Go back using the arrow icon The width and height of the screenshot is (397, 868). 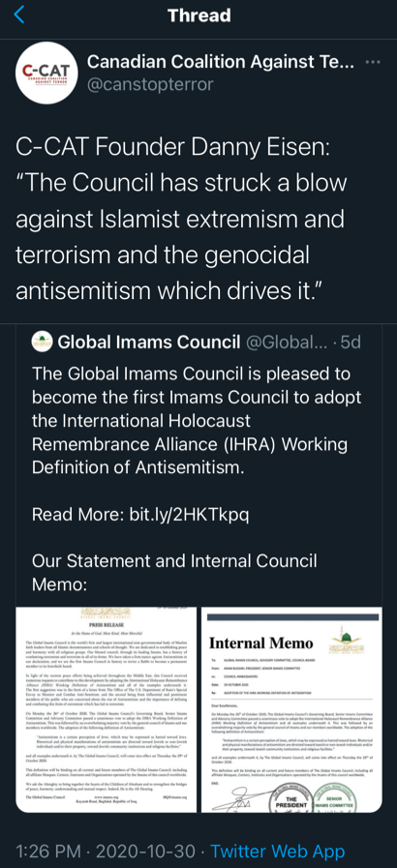[18, 15]
